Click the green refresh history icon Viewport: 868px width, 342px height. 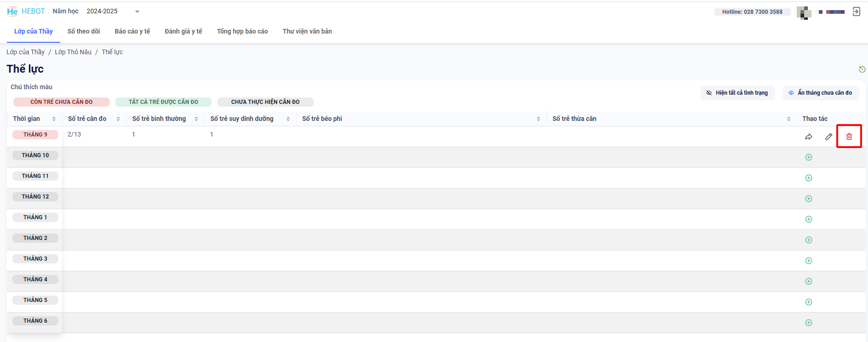point(862,69)
